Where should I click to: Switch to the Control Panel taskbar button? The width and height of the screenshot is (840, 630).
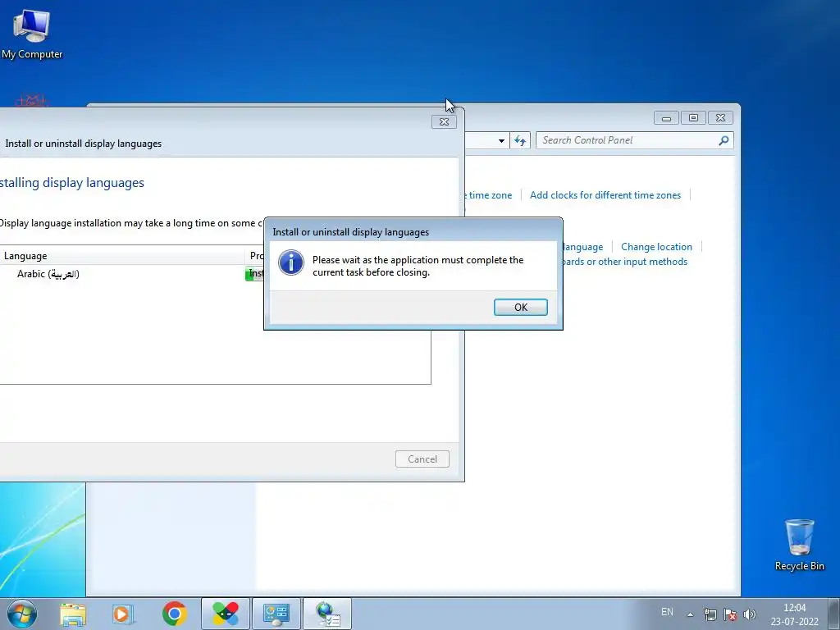click(x=276, y=614)
